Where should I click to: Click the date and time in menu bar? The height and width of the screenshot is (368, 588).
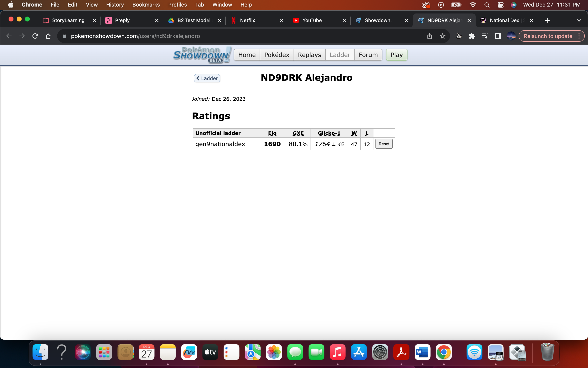pos(551,5)
